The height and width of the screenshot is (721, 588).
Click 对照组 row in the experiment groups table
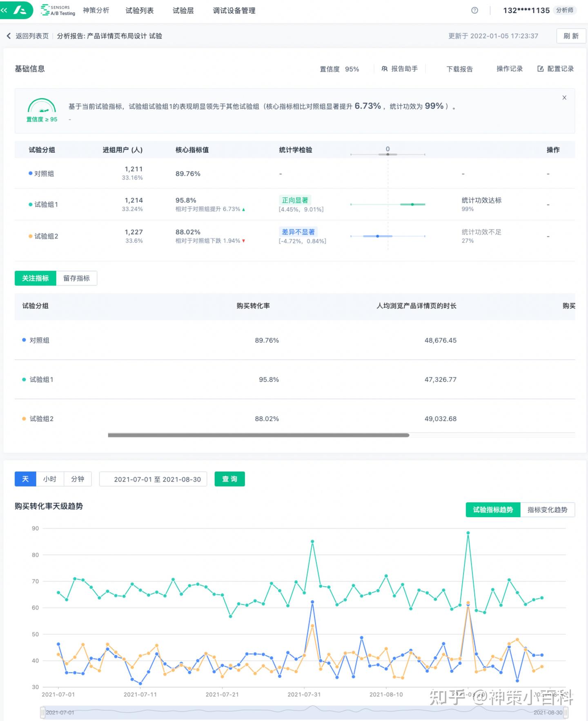[295, 174]
